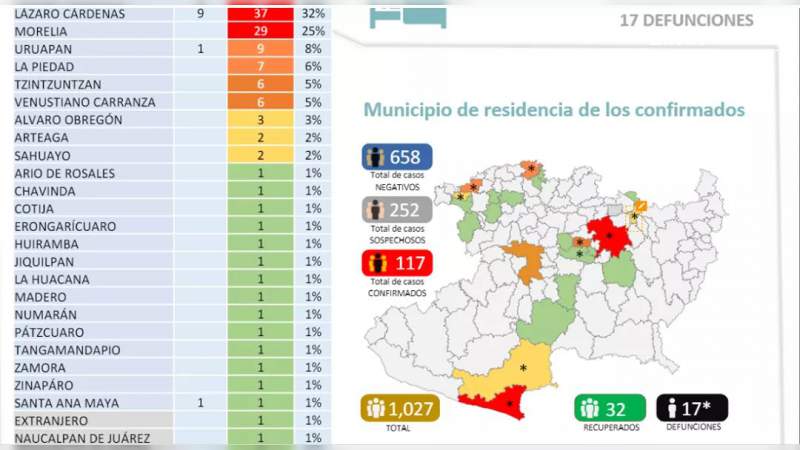Select the 'COTIJA' row label
Screen dimensions: 800x450
[x=34, y=209]
